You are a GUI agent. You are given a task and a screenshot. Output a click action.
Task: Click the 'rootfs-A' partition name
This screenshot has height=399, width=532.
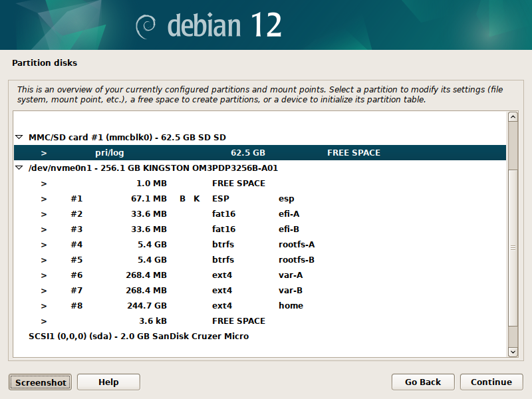click(297, 244)
